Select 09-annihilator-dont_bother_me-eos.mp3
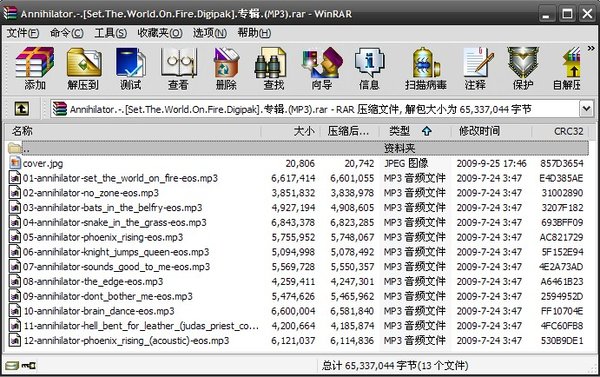Viewport: 600px width, 377px height. click(108, 296)
